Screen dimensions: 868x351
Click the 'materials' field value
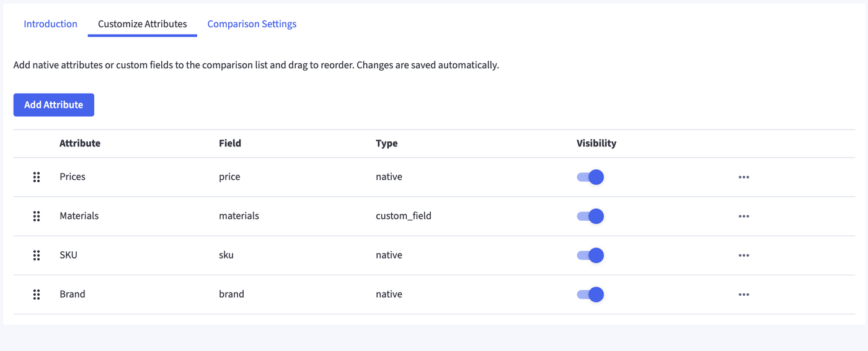click(x=239, y=216)
